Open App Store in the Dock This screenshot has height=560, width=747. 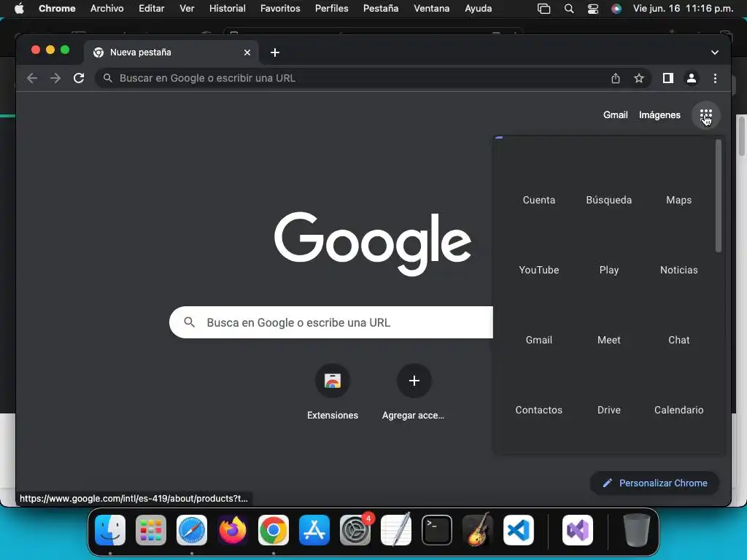coord(314,530)
